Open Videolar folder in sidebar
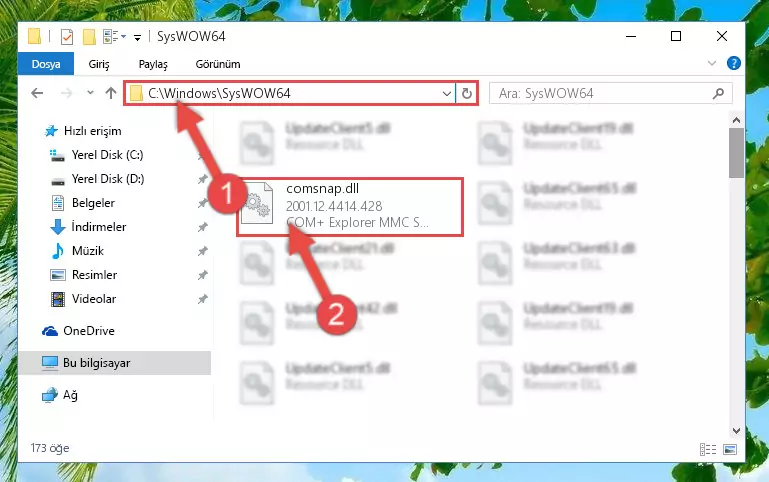The width and height of the screenshot is (769, 482). pos(93,299)
